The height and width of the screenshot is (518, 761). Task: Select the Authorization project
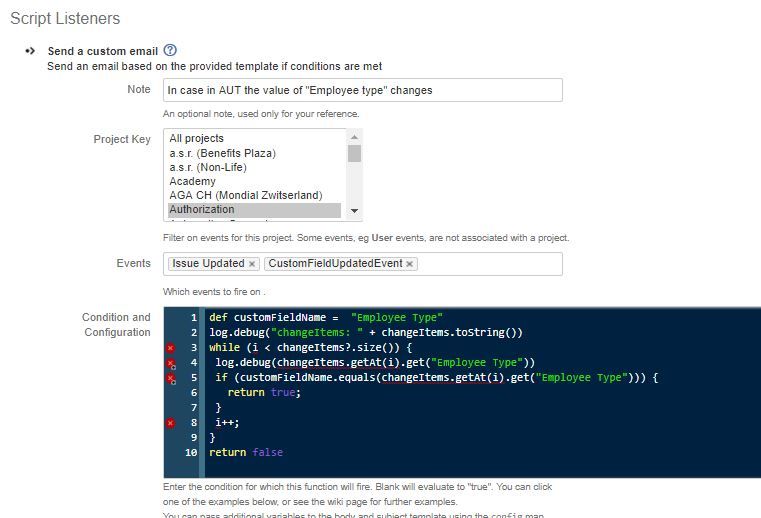[x=254, y=209]
